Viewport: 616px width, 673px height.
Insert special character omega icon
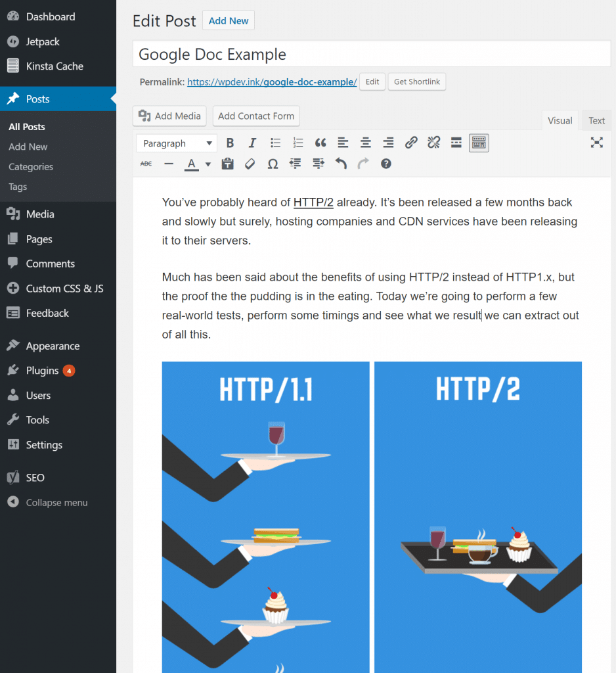(273, 164)
